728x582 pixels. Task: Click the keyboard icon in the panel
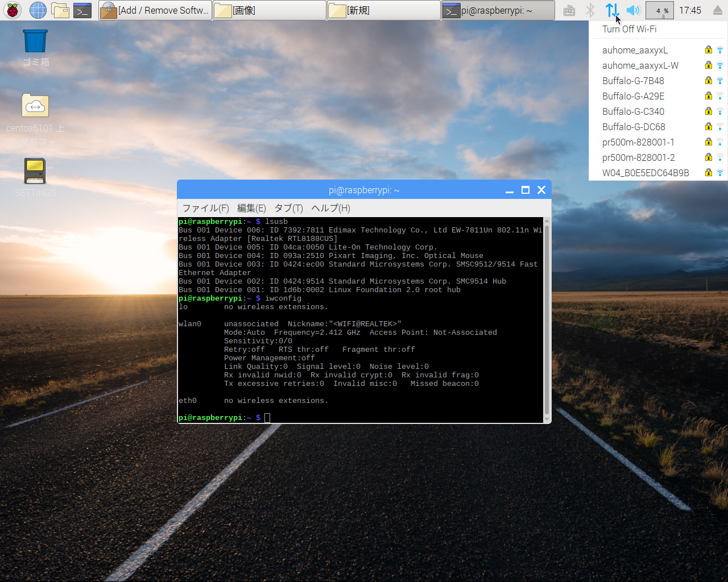[x=569, y=10]
